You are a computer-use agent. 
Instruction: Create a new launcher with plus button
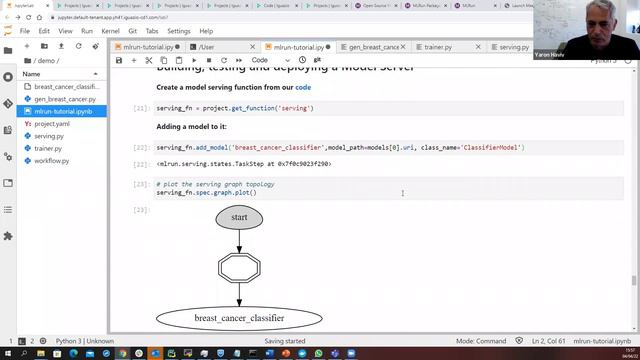click(27, 46)
